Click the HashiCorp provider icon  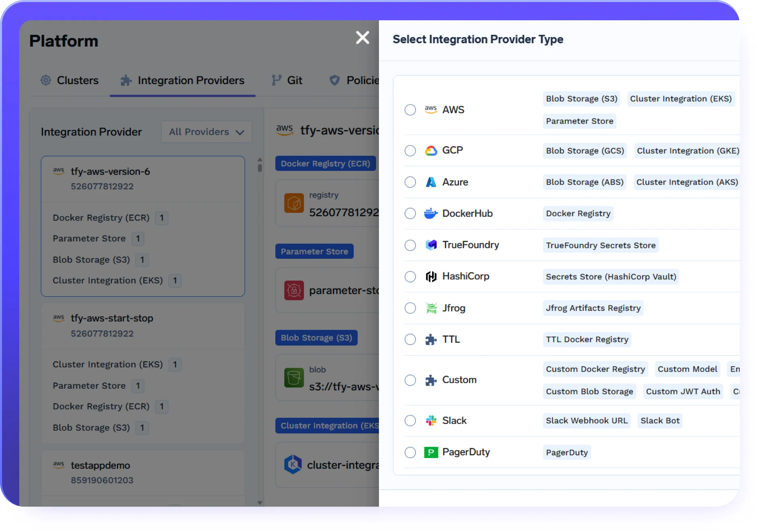[431, 276]
